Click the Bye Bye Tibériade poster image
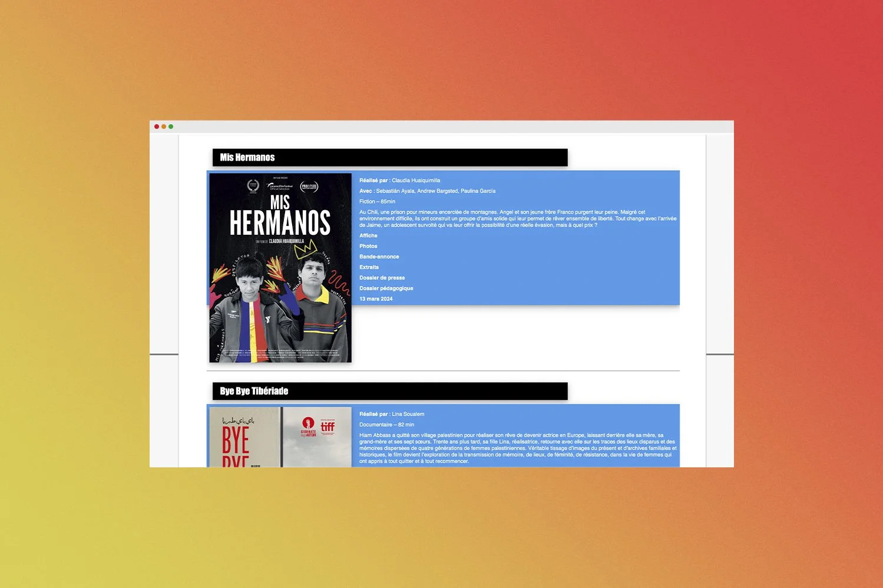 coord(280,437)
